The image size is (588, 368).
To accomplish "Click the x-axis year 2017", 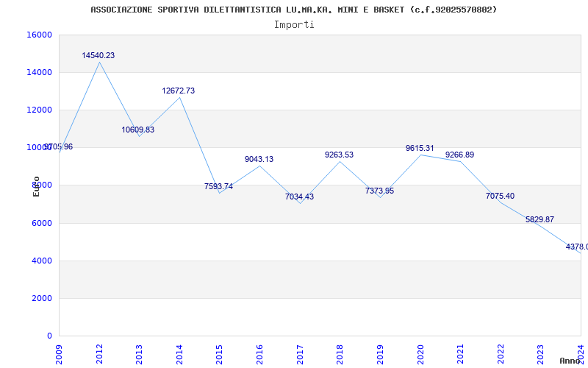I will (300, 354).
